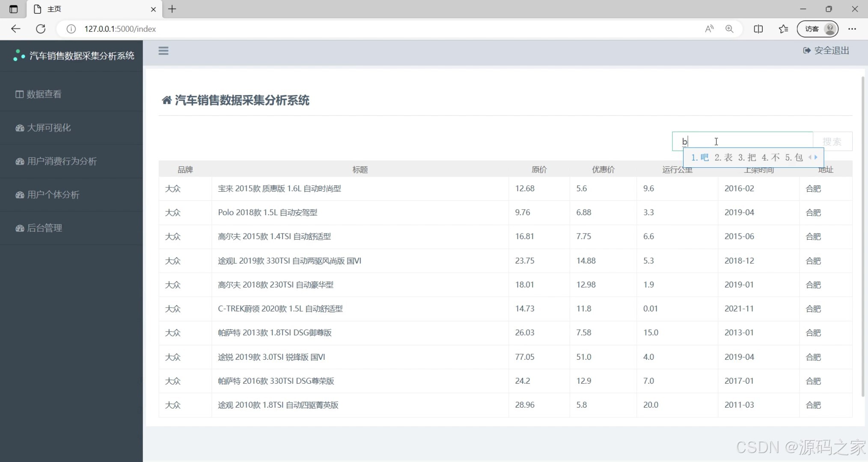Image resolution: width=868 pixels, height=462 pixels.
Task: Open 用户个体分析 page
Action: (x=53, y=195)
